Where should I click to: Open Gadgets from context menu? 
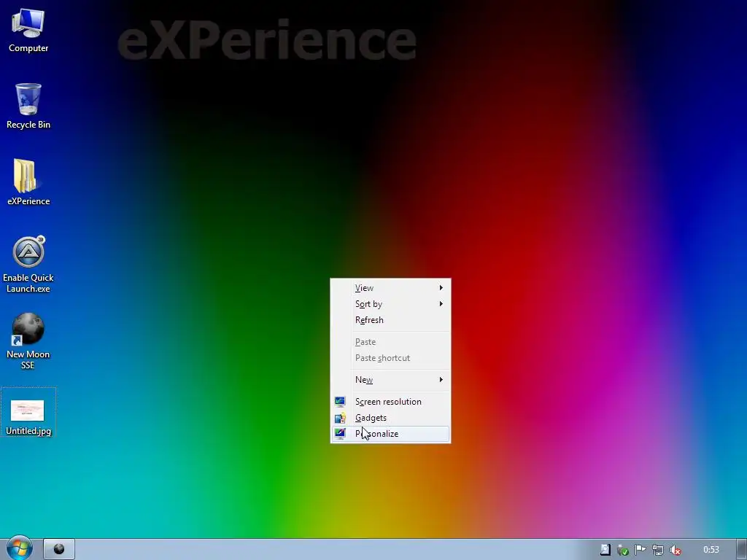[390, 418]
